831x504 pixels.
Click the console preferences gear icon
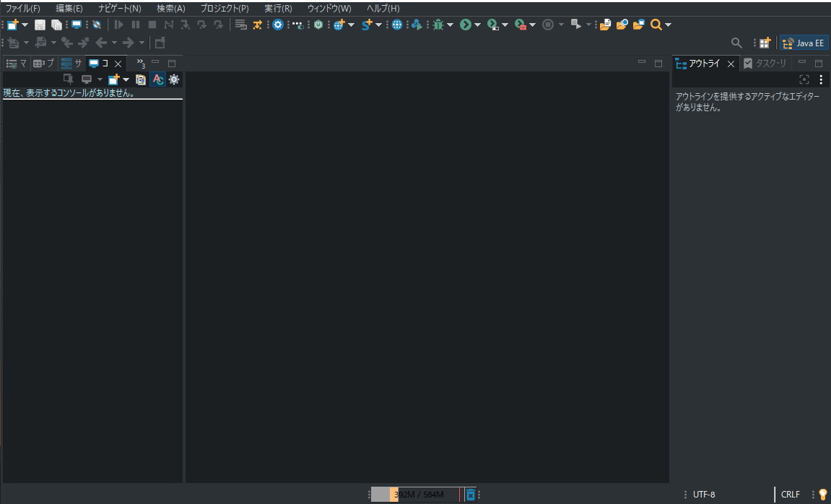pos(174,79)
